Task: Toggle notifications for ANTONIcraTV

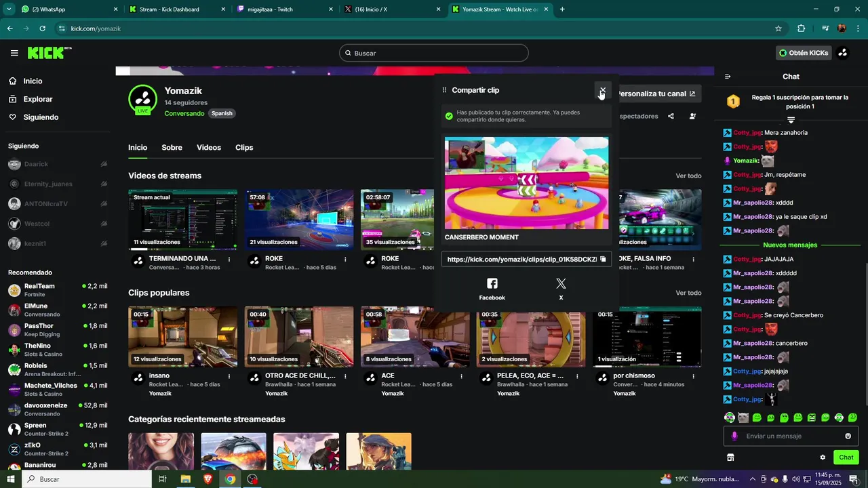Action: coord(104,203)
